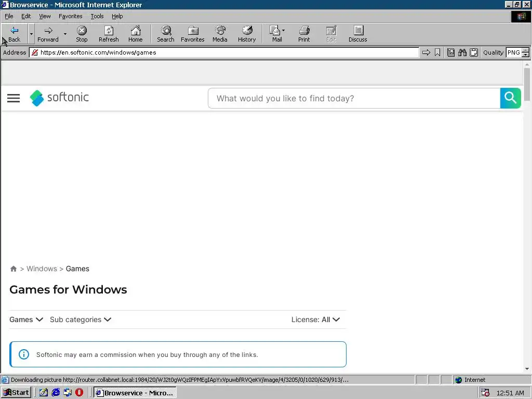Screen dimensions: 532x399
Task: Open the Softonic hamburger menu
Action: (x=14, y=98)
